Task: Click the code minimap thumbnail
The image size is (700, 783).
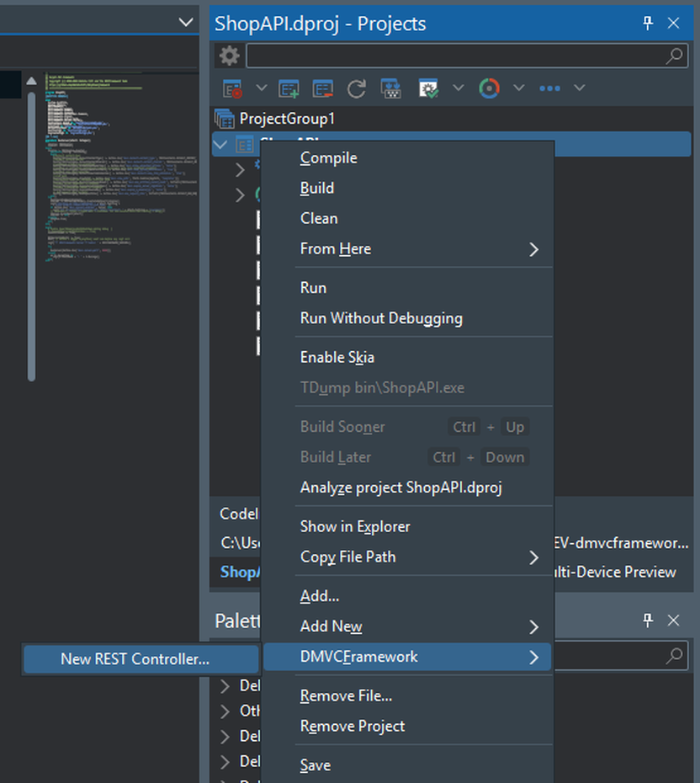Action: [x=122, y=168]
